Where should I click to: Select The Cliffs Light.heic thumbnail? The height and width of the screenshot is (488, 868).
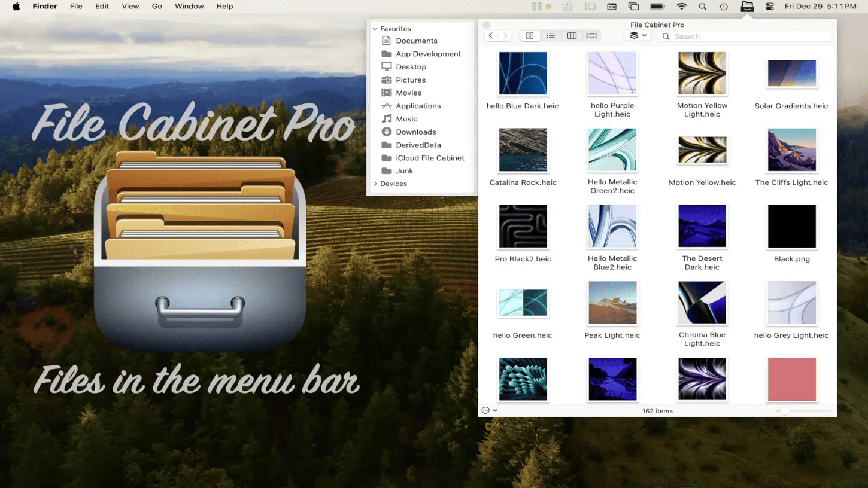792,150
